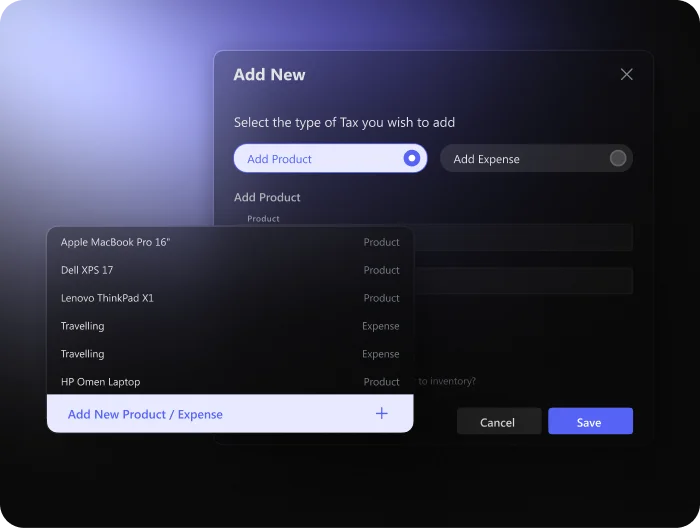Click the Product tag beside HP Omen Laptop

coord(381,382)
